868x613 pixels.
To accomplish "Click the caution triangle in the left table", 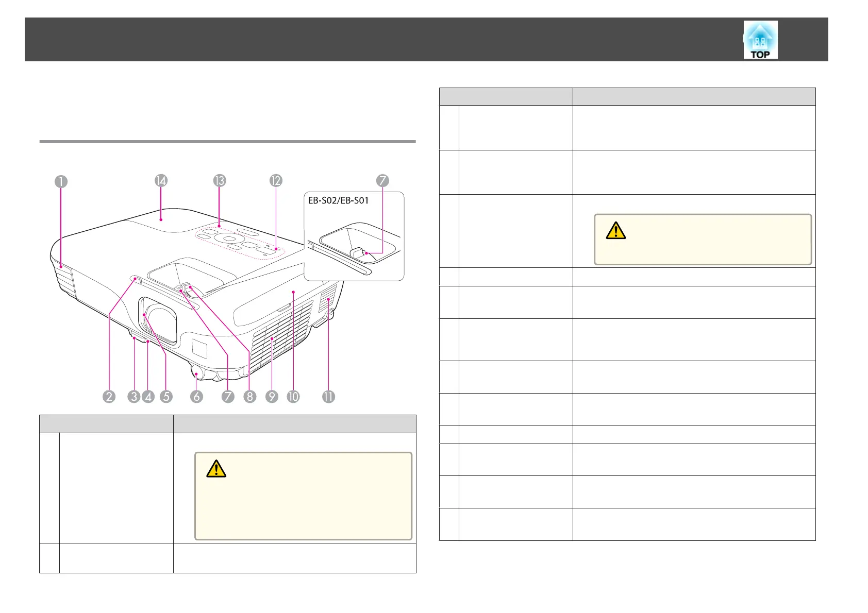I will 216,468.
